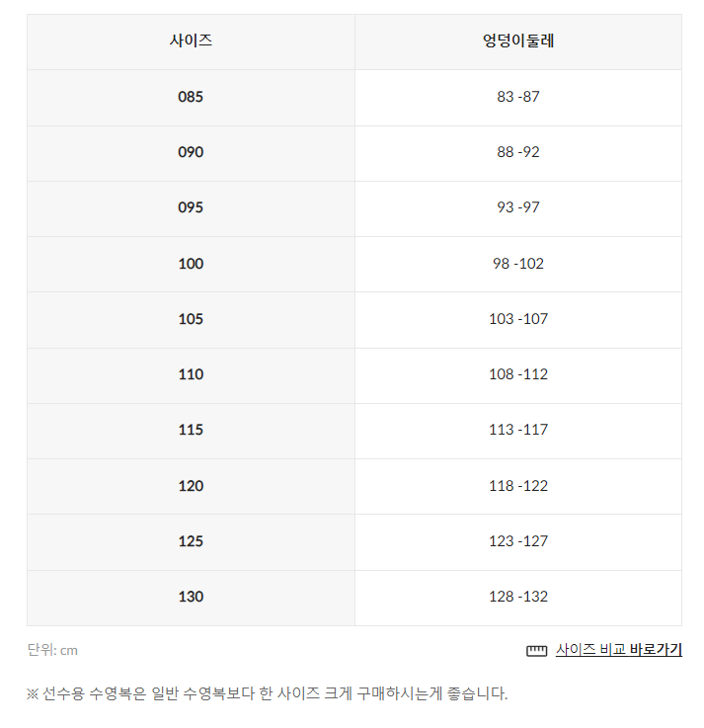The width and height of the screenshot is (704, 728).
Task: Select the 095 size cell
Action: pyautogui.click(x=191, y=207)
